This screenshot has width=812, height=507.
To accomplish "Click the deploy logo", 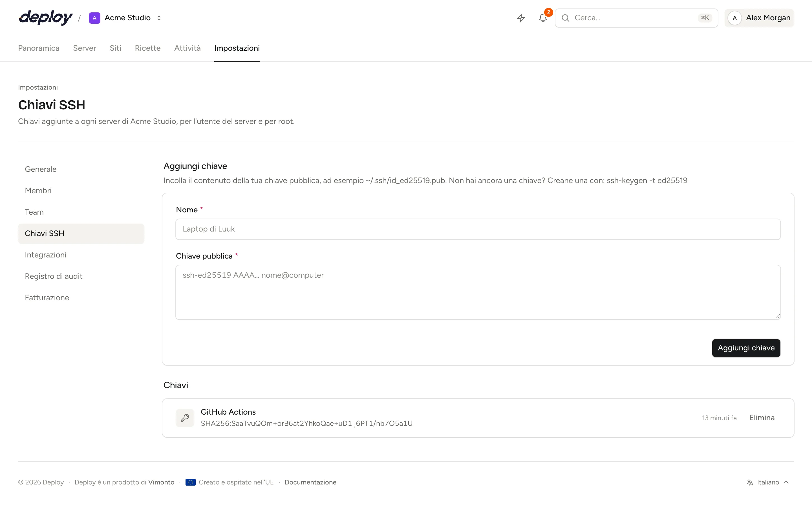I will (46, 18).
